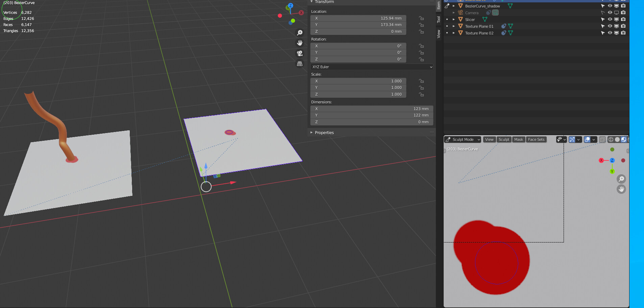644x308 pixels.
Task: Select material preview shading in sculpt viewport
Action: [624, 139]
